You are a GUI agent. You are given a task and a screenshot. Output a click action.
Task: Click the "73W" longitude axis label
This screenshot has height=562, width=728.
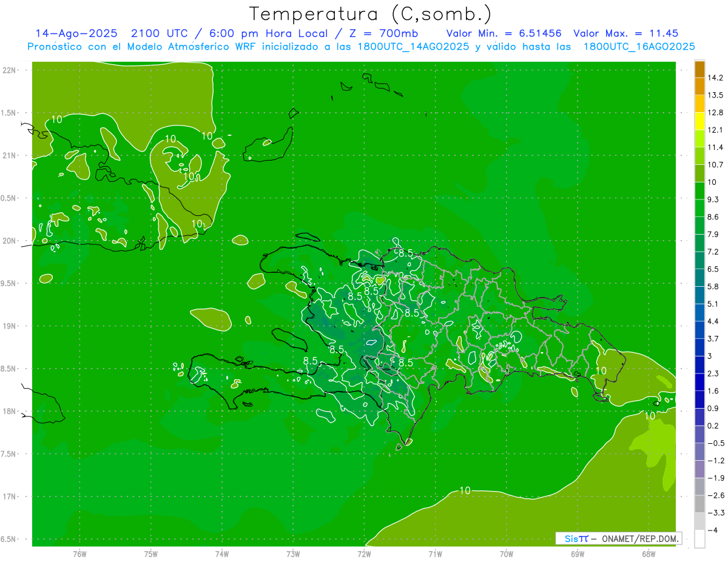click(x=293, y=554)
